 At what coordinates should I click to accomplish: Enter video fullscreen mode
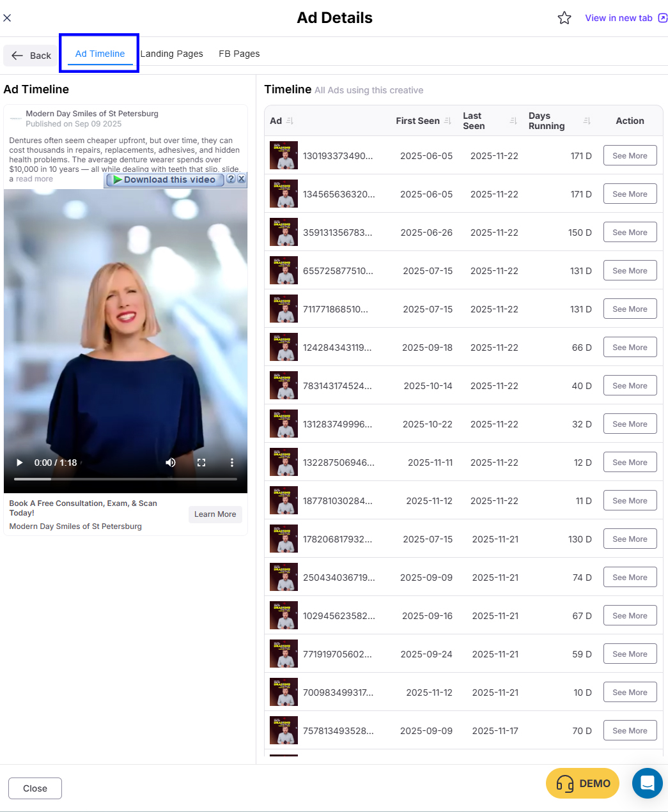[201, 463]
